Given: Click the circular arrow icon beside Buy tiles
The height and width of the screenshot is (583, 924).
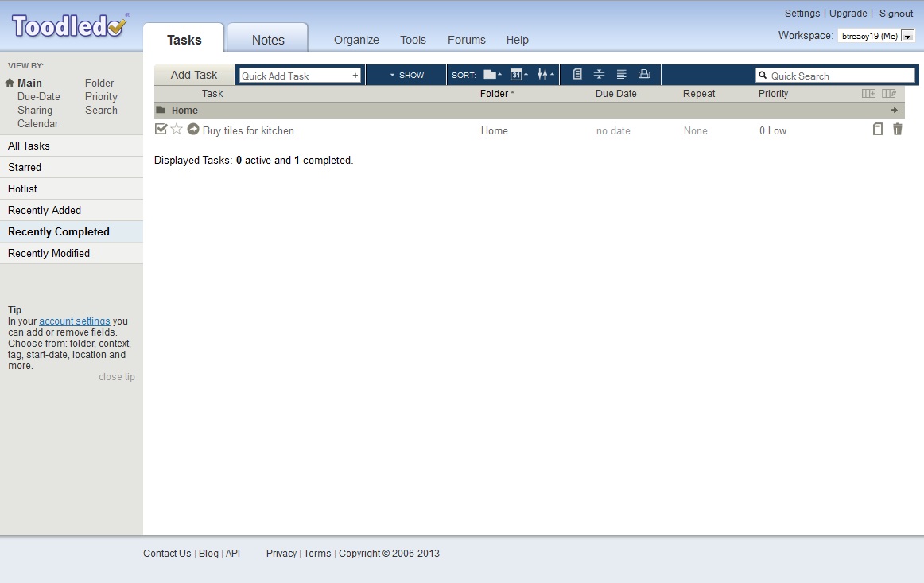Looking at the screenshot, I should tap(193, 129).
